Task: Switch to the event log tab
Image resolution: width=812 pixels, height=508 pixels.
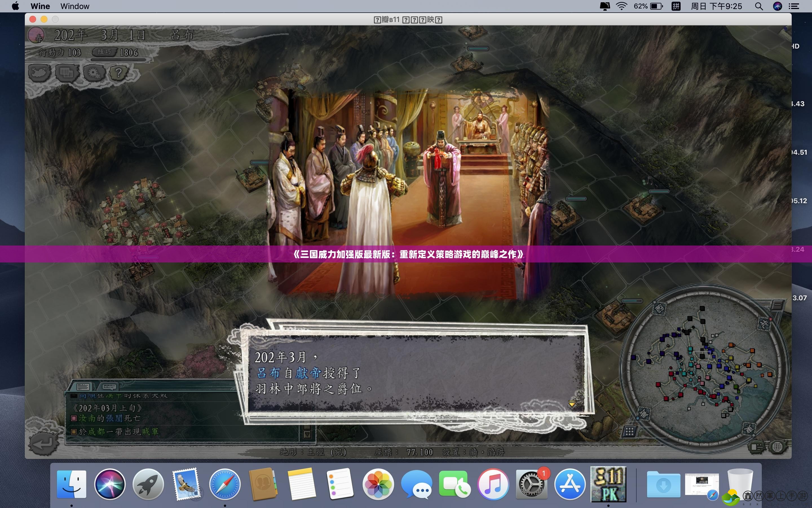Action: tap(83, 386)
